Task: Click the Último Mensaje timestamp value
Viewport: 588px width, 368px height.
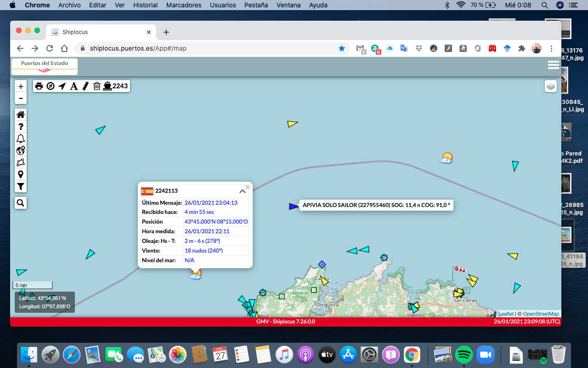Action: coord(211,202)
